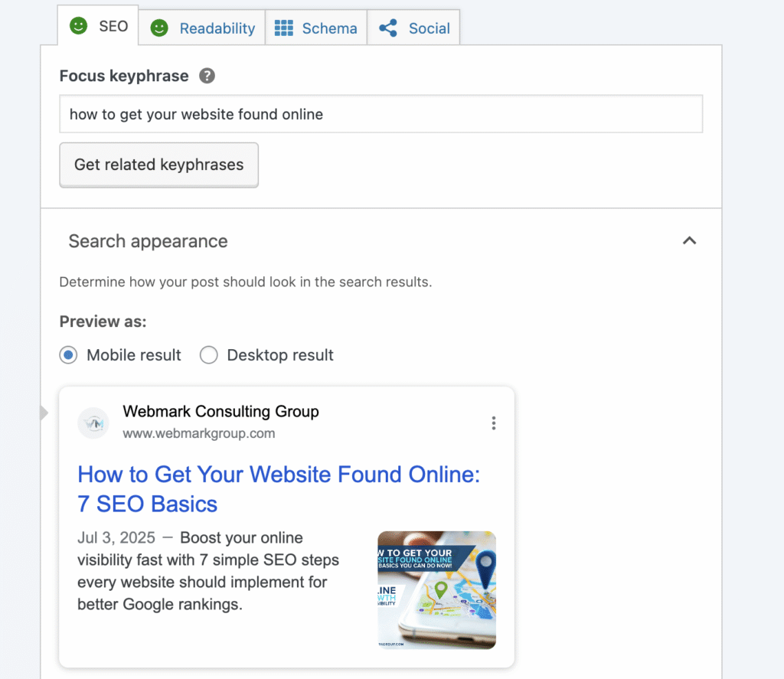The width and height of the screenshot is (784, 679).
Task: Click the three-dot menu in the search preview
Action: click(494, 423)
